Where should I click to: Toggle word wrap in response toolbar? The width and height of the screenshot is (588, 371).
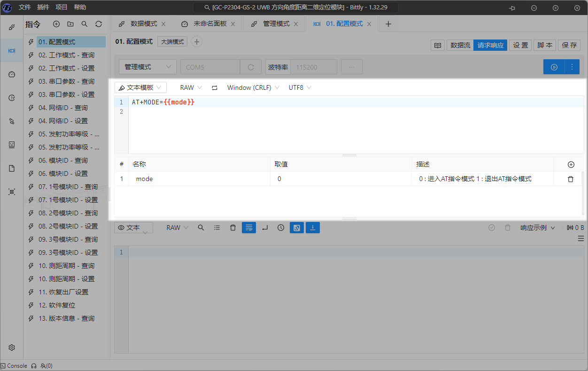[249, 228]
